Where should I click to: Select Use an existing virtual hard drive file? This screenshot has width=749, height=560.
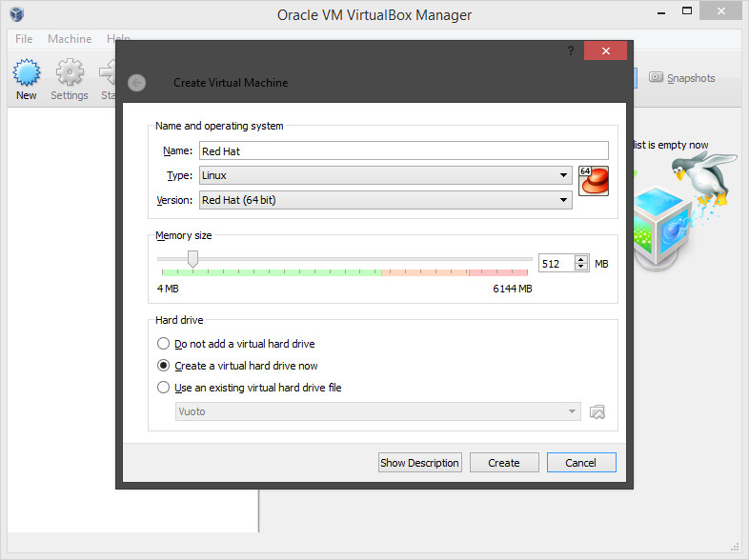pos(250,388)
